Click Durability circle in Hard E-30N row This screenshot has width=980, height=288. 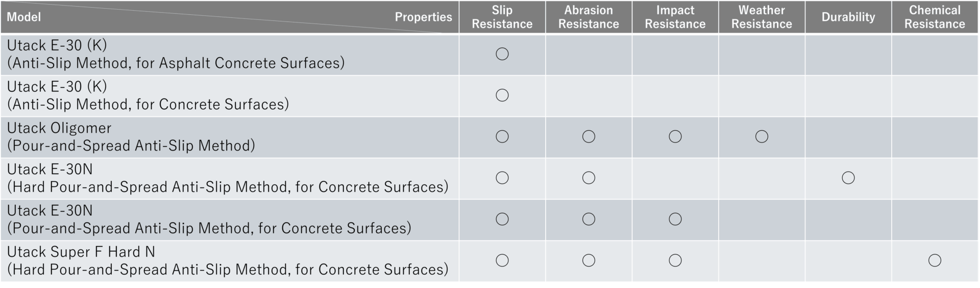tap(848, 178)
